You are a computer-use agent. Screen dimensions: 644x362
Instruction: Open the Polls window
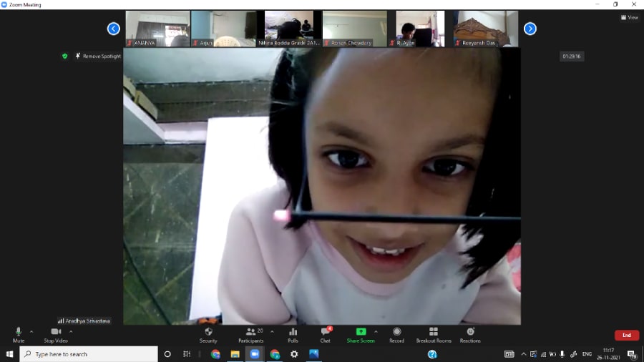293,333
